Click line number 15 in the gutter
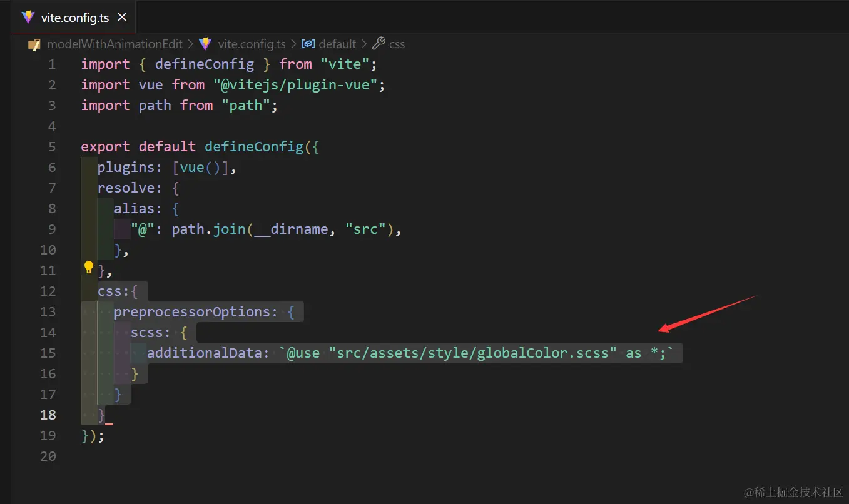 click(x=48, y=353)
